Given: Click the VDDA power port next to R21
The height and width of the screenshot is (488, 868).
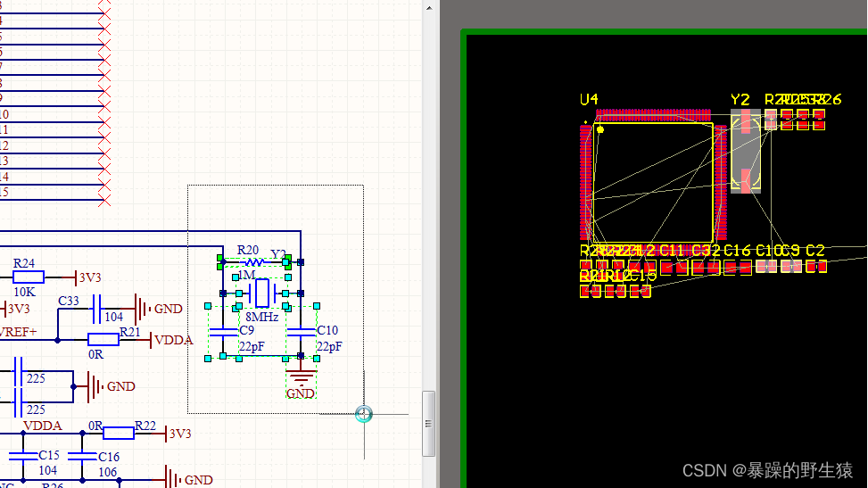Looking at the screenshot, I should coord(172,340).
